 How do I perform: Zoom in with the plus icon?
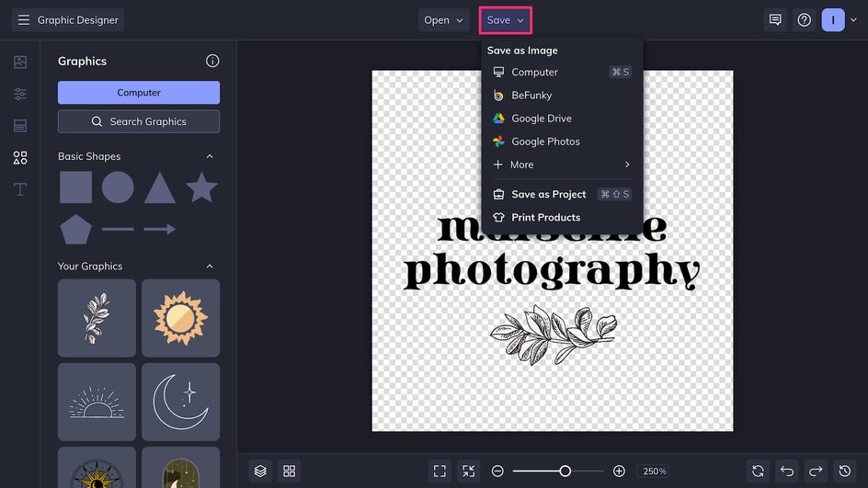click(x=619, y=471)
